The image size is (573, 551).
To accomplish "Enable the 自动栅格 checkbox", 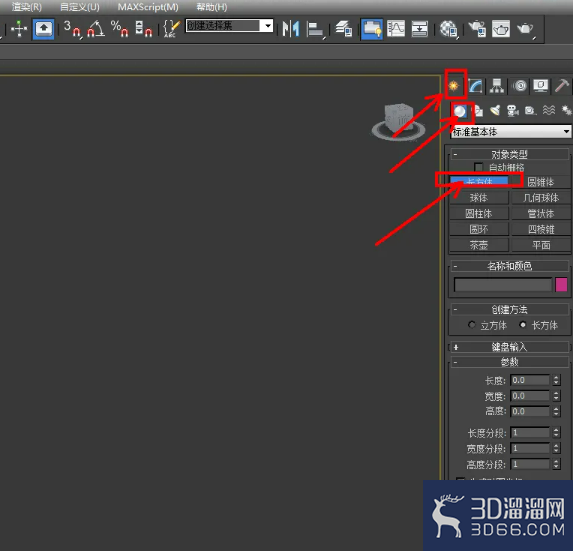I will [x=478, y=167].
